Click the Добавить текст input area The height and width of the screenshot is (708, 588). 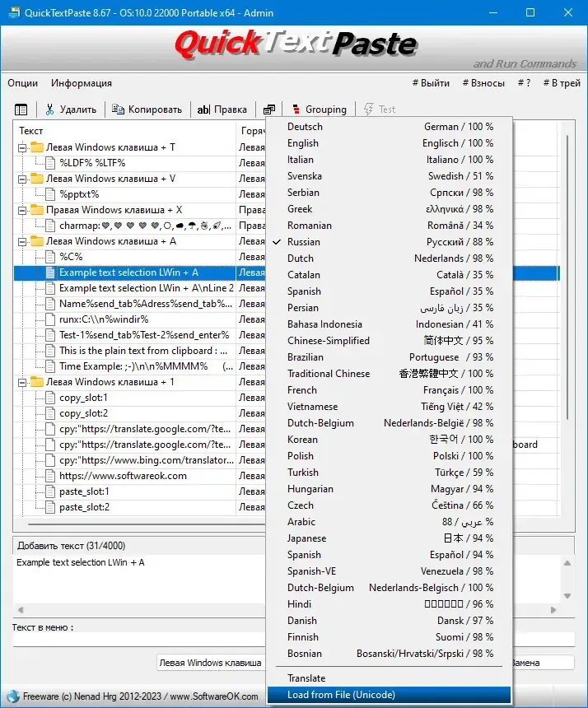coord(139,579)
